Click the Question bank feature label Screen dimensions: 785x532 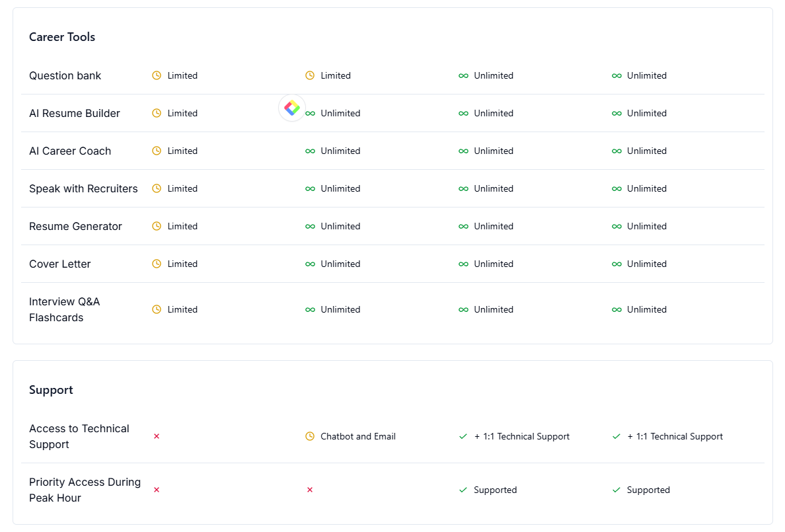[65, 75]
